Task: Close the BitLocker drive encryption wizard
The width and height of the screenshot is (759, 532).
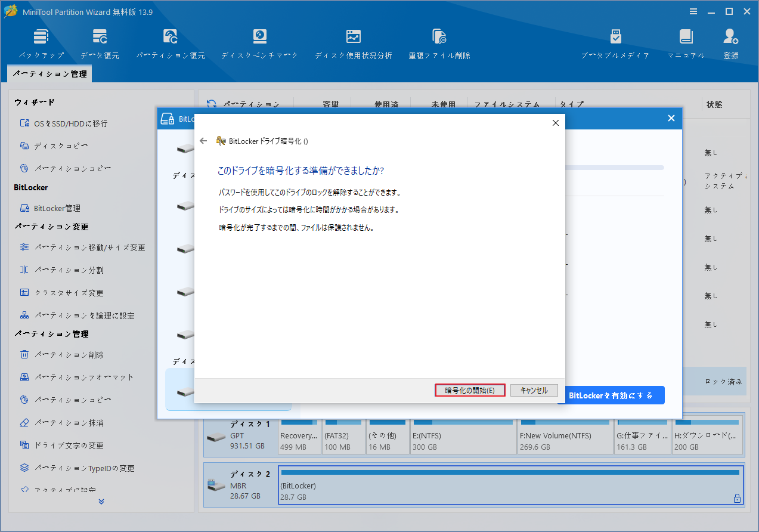Action: 555,123
